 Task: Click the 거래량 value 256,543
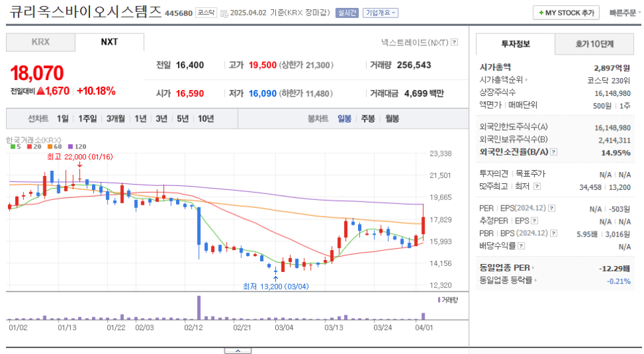point(414,65)
